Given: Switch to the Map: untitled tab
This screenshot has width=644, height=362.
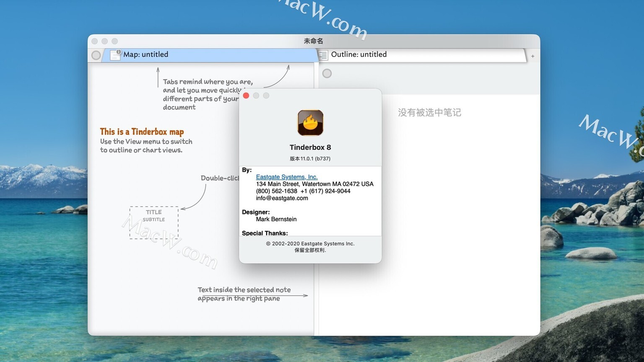Looking at the screenshot, I should point(210,55).
